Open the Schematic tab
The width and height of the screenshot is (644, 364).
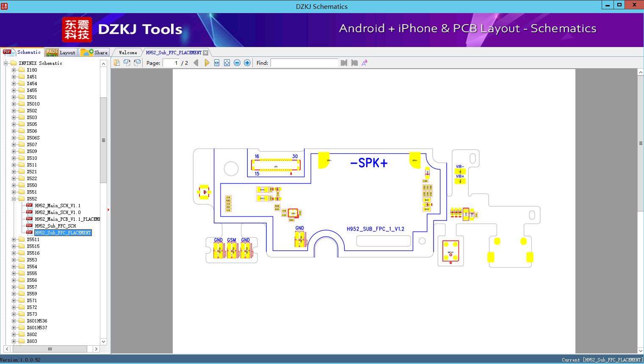coord(22,52)
